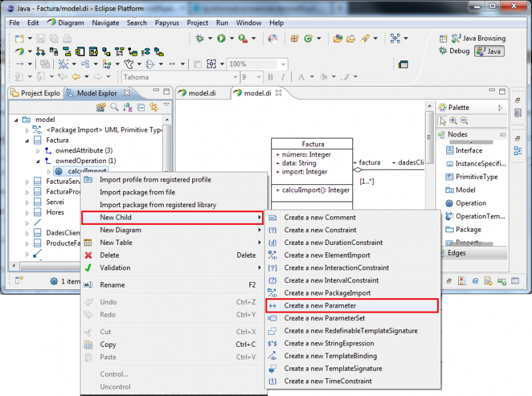The height and width of the screenshot is (396, 532).
Task: Switch to the Java perspective button
Action: click(x=489, y=51)
